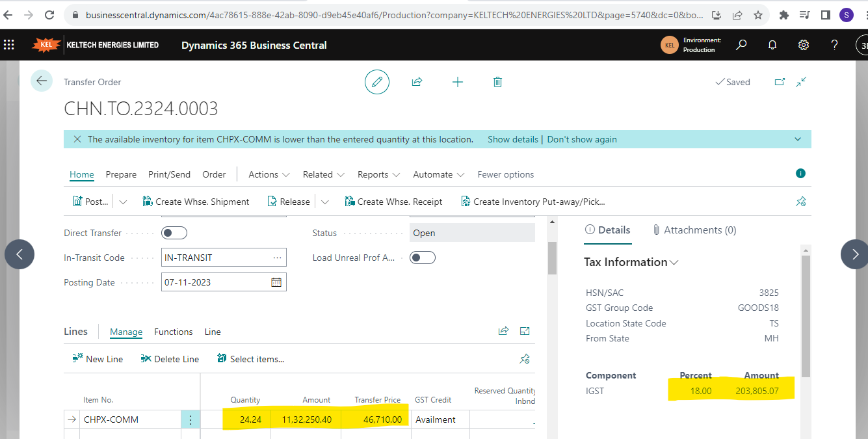
Task: Open search with the magnifier icon
Action: pyautogui.click(x=741, y=45)
